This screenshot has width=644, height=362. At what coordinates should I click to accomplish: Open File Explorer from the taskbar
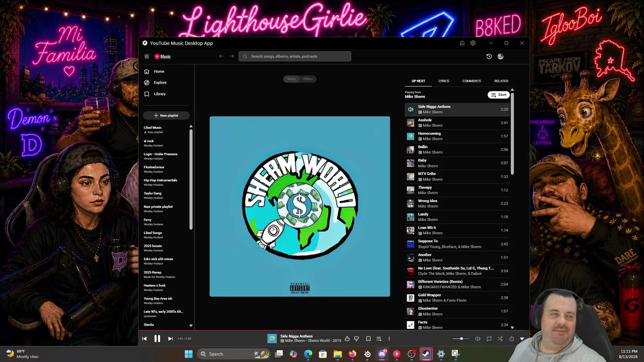338,354
